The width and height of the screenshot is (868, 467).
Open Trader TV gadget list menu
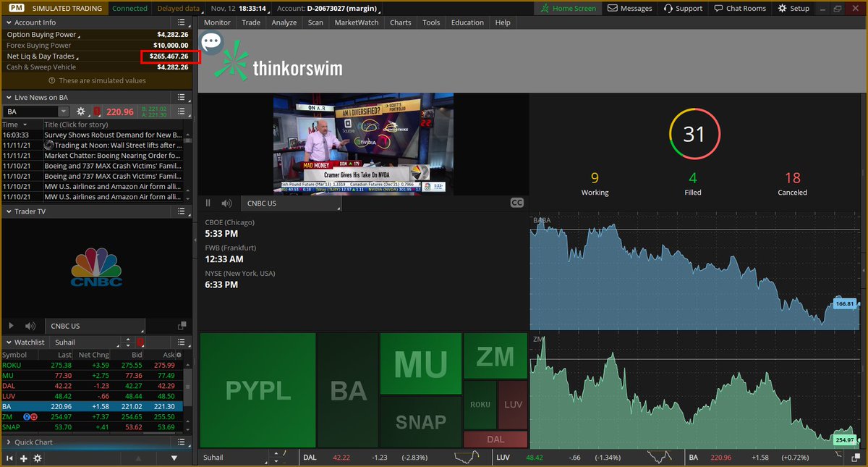[182, 211]
